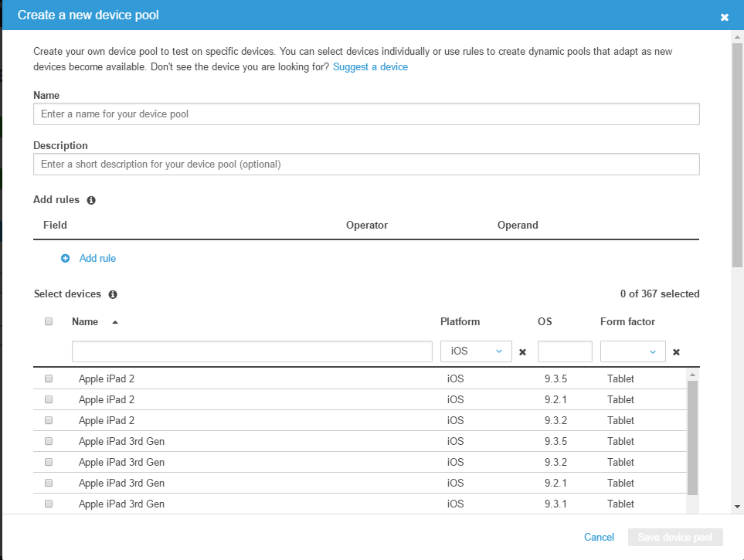Viewport: 744px width, 560px height.
Task: Open the Platform filter dropdown
Action: point(476,351)
